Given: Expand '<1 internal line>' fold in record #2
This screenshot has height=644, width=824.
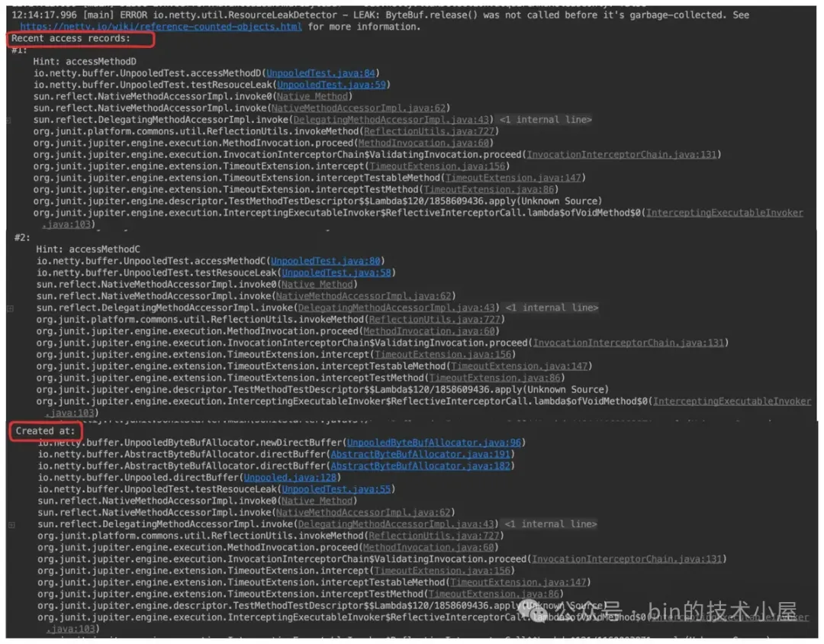Looking at the screenshot, I should [552, 308].
